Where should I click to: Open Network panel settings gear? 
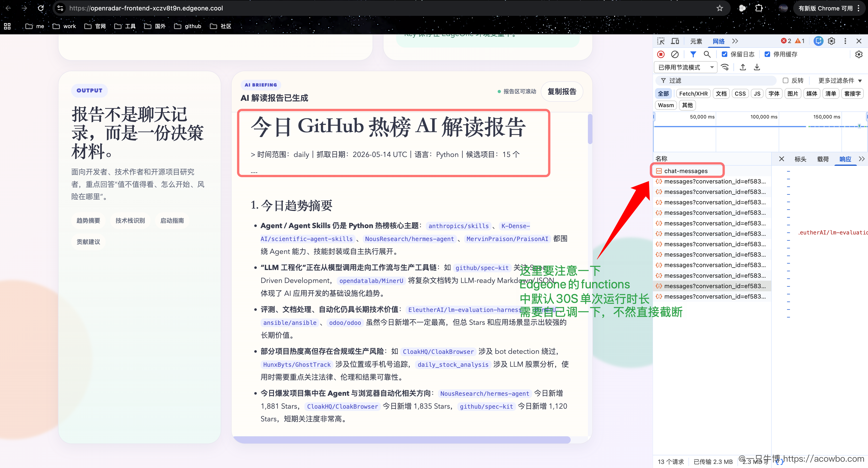click(x=859, y=54)
